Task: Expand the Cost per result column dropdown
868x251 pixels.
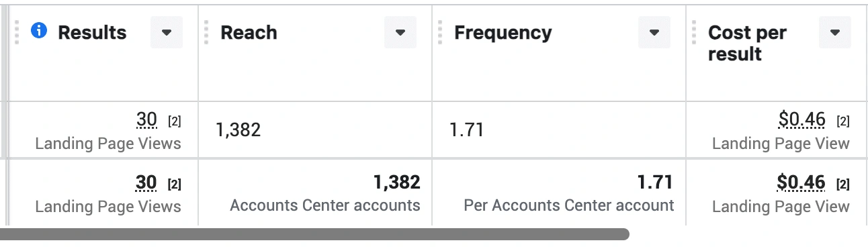Action: tap(835, 32)
